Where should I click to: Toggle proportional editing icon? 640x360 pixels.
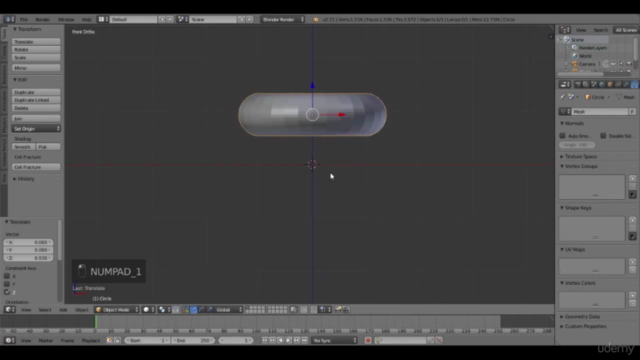point(304,309)
